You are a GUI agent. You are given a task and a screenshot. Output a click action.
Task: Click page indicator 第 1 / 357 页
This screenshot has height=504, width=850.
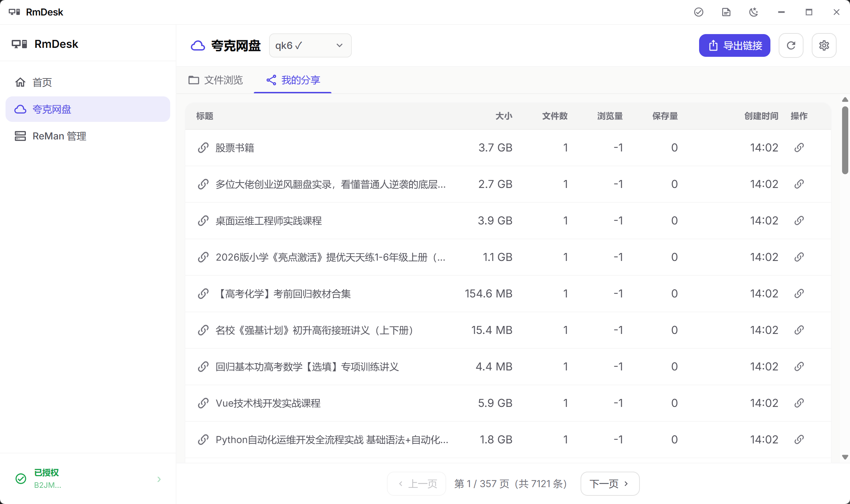click(x=482, y=484)
